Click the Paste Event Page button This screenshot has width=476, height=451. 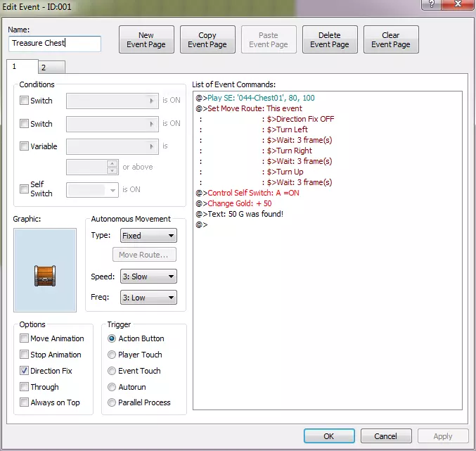[x=269, y=39]
